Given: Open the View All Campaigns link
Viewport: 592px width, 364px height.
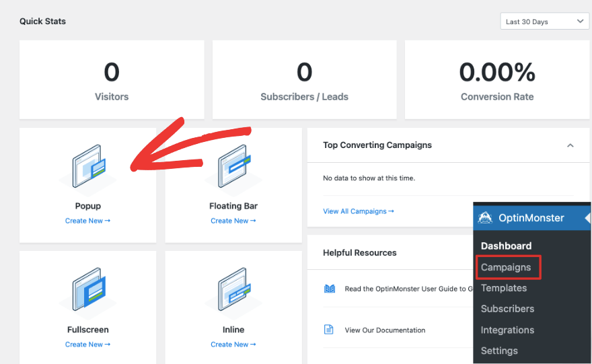Looking at the screenshot, I should (359, 211).
